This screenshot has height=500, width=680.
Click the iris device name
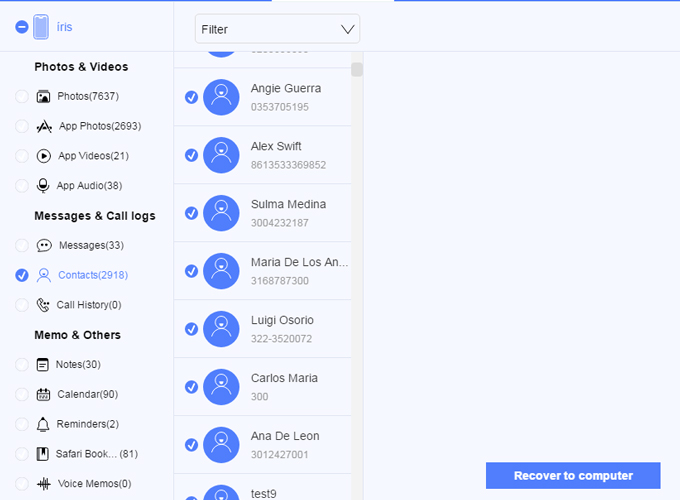click(65, 27)
